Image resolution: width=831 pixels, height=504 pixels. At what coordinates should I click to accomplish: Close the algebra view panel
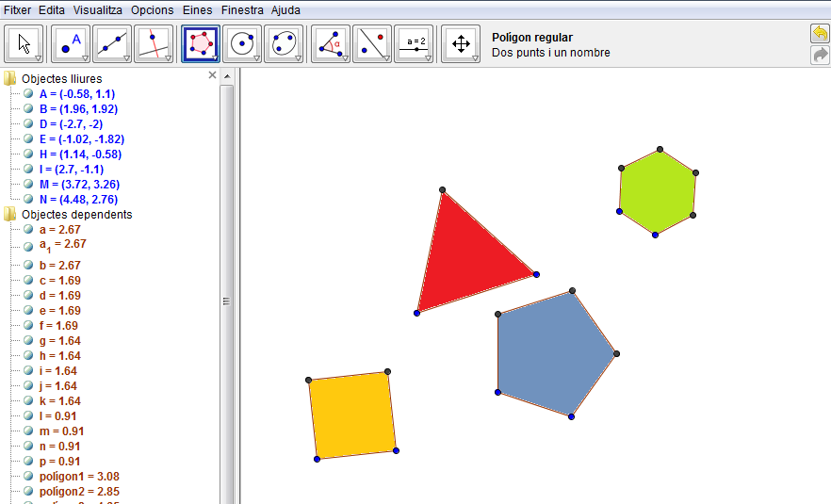pyautogui.click(x=212, y=75)
